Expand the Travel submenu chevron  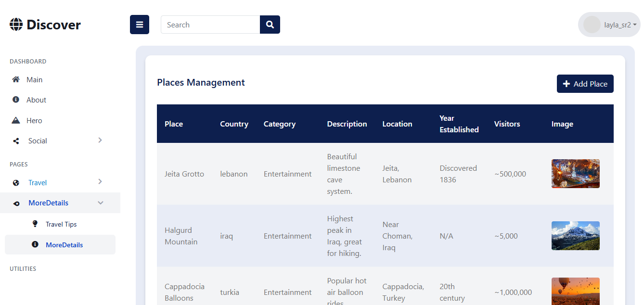pos(100,181)
